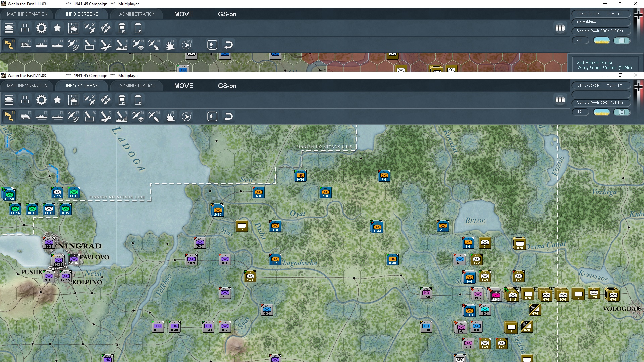Open the Commander's Report star icon
Viewport: 644px width, 362px height.
point(57,100)
